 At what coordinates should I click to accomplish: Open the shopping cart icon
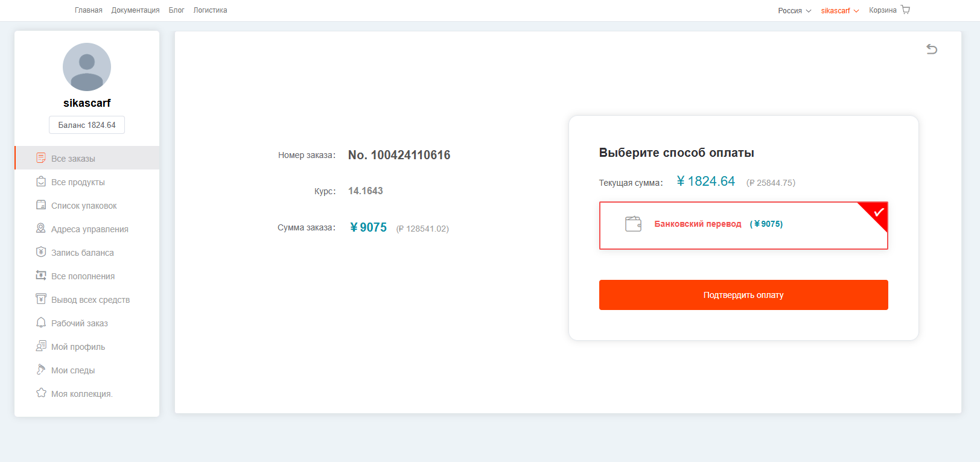pyautogui.click(x=905, y=10)
